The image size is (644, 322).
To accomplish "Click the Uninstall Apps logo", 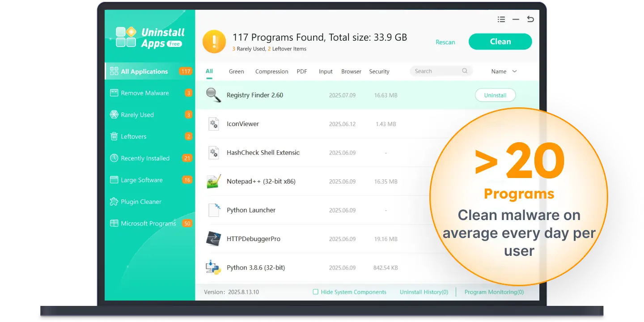I will 149,38.
